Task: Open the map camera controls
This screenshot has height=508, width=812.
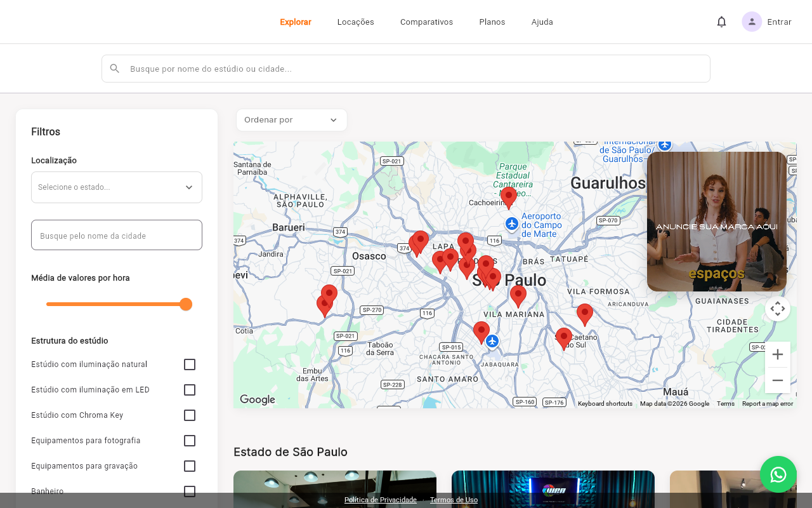Action: click(x=778, y=309)
